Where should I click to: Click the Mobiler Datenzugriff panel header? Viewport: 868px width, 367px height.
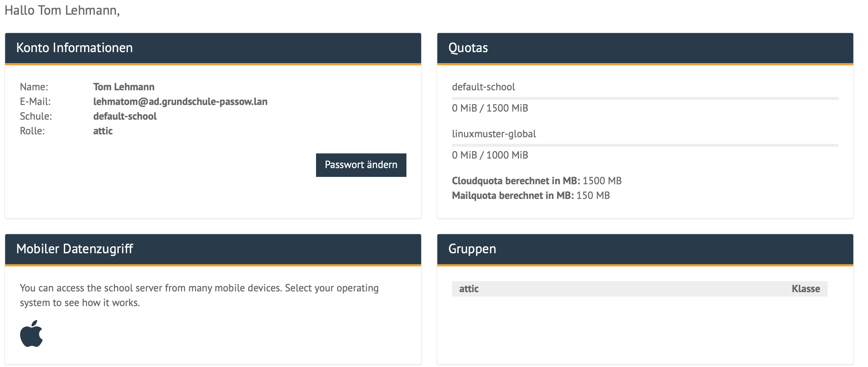coord(213,249)
